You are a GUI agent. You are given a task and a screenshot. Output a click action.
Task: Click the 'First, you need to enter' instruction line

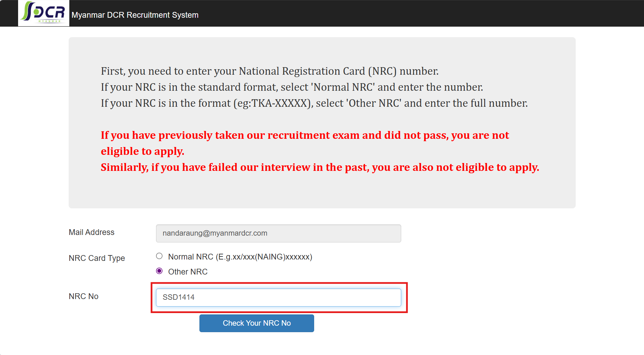click(269, 71)
